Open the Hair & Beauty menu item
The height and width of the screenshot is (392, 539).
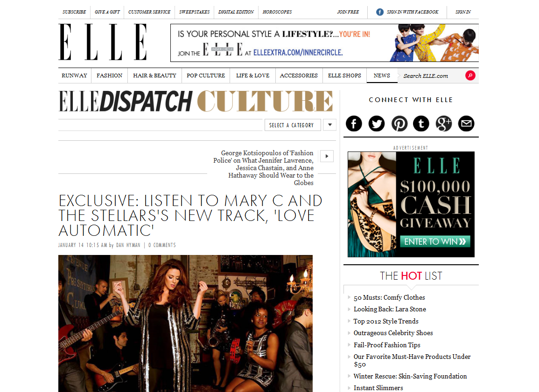154,76
